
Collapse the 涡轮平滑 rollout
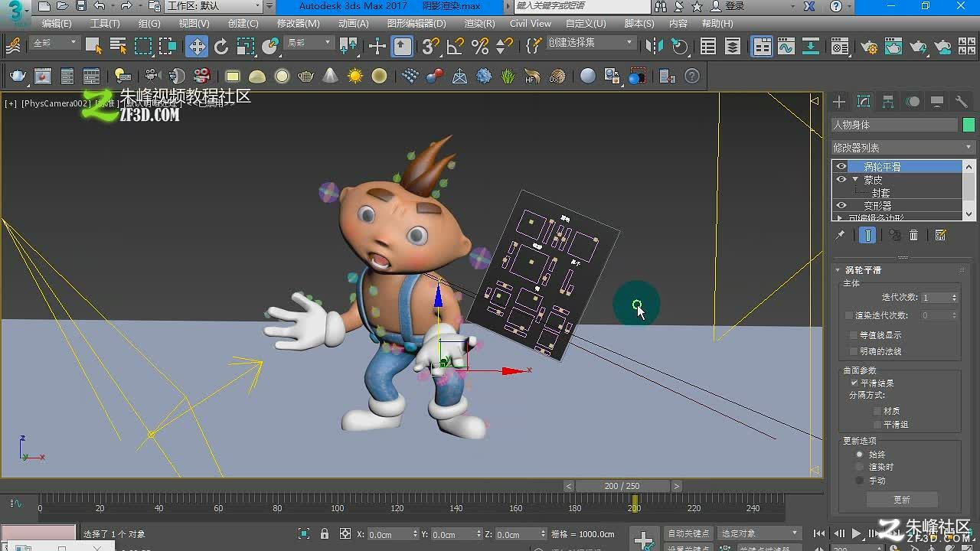838,270
